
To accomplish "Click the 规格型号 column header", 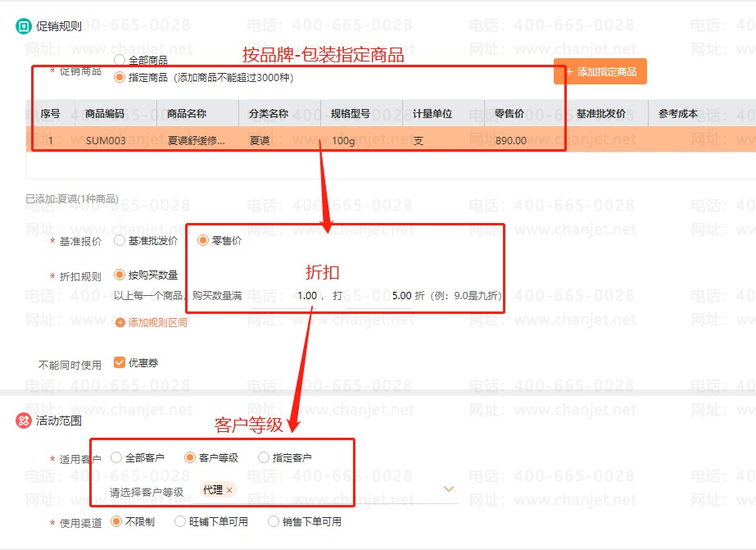I will pos(362,114).
